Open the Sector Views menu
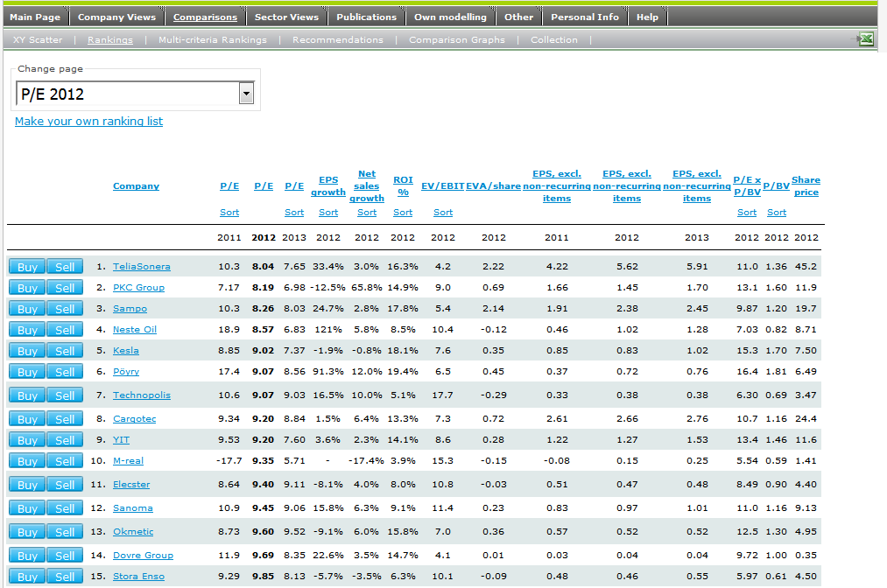 tap(286, 17)
